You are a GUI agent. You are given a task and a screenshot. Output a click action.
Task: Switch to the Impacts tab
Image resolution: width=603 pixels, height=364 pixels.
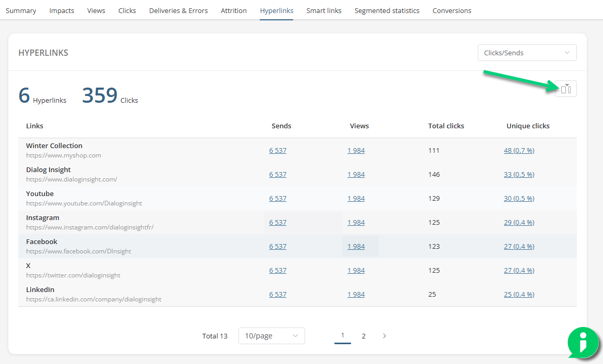click(62, 11)
